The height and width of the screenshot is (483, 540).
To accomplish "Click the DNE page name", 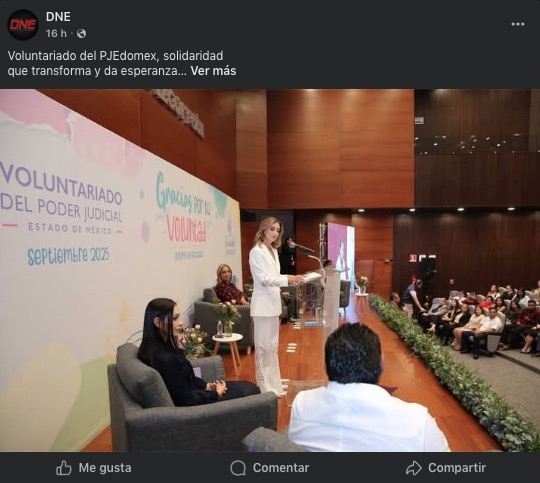I will coord(58,17).
